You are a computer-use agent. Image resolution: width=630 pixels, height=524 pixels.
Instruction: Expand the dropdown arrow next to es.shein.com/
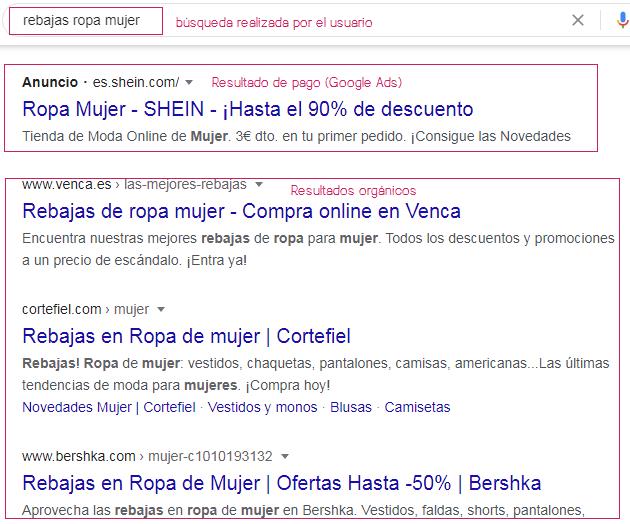pyautogui.click(x=189, y=82)
